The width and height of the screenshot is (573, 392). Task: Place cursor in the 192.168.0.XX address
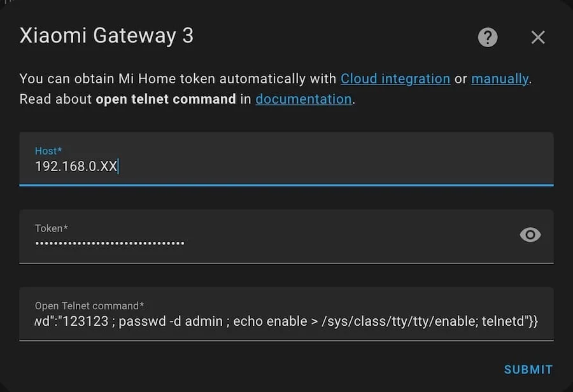tap(76, 167)
